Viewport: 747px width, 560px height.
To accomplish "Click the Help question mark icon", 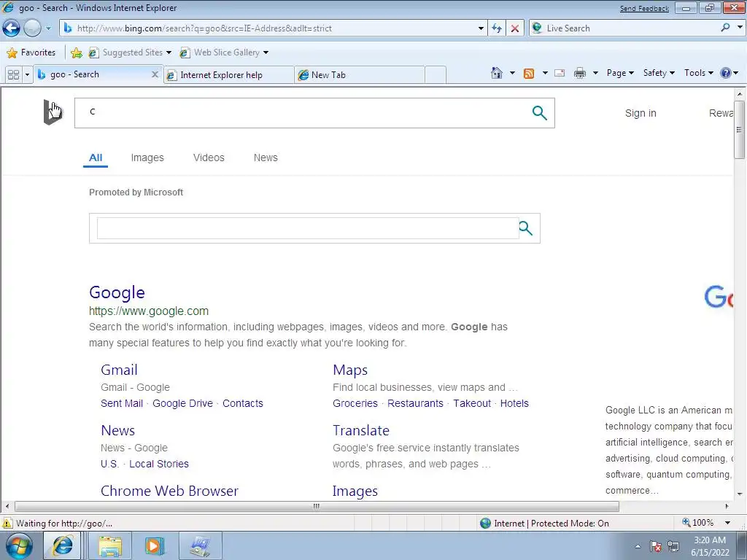I will pyautogui.click(x=726, y=73).
